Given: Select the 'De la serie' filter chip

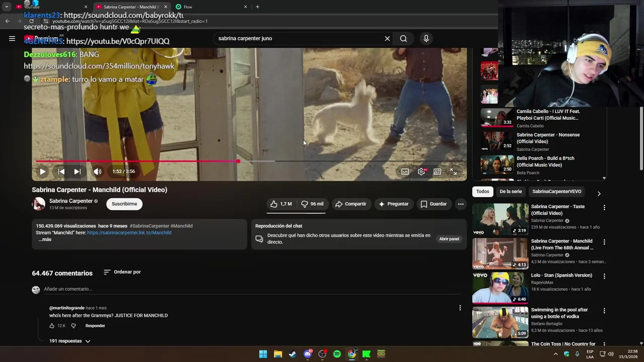Looking at the screenshot, I should (511, 192).
